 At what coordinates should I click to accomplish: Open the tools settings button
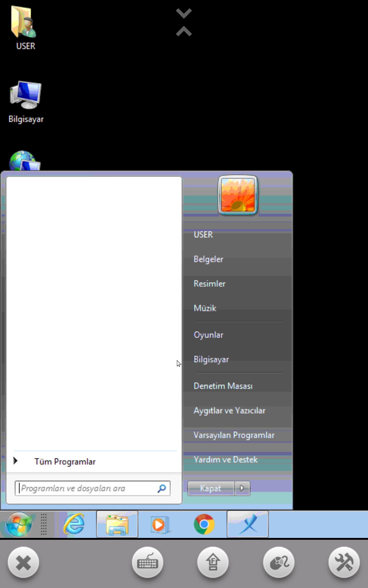click(344, 563)
